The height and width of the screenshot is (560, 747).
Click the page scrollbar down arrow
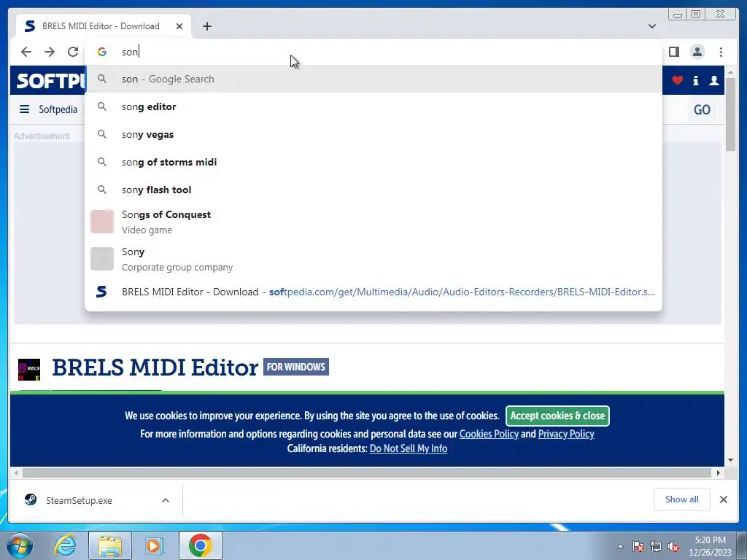731,460
